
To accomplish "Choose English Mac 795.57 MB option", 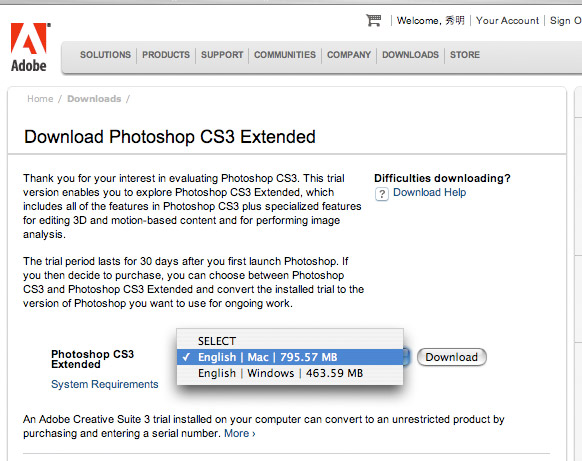I will [290, 357].
